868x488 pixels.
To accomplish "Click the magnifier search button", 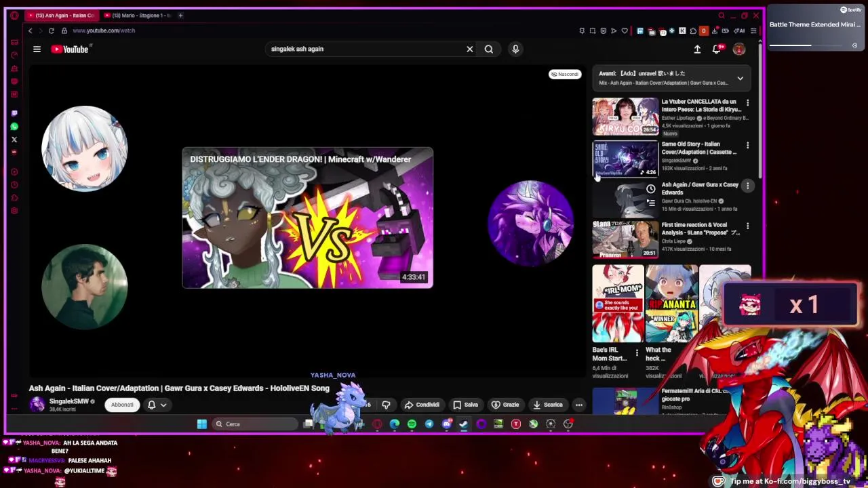I will point(489,49).
